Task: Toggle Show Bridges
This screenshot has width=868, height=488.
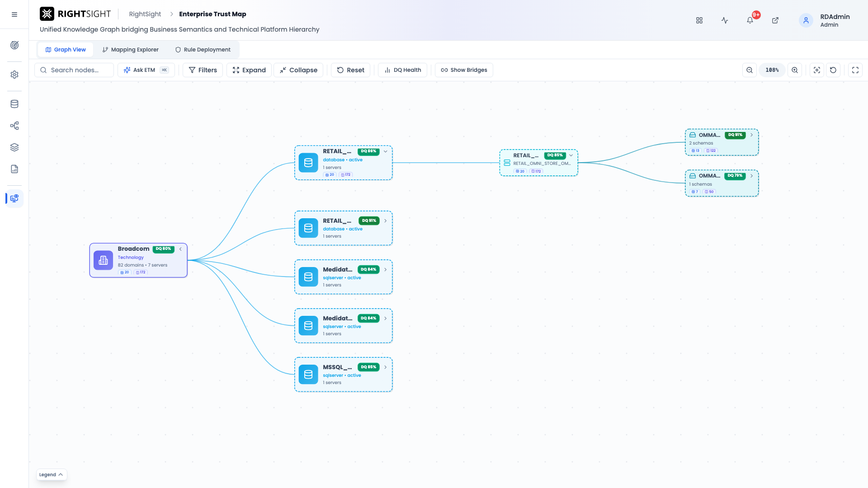Action: [464, 70]
